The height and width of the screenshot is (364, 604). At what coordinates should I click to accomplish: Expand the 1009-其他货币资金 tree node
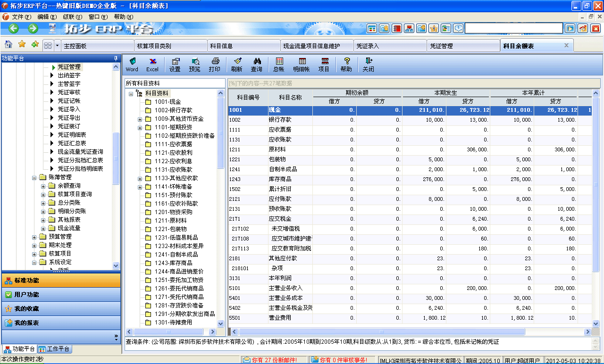point(140,119)
